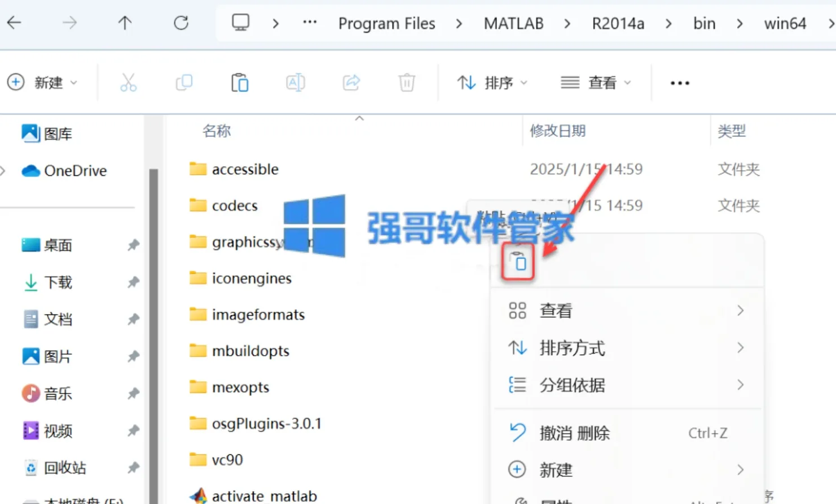Screen dimensions: 836x504
Task: Click the Copy icon in the toolbar
Action: point(184,83)
